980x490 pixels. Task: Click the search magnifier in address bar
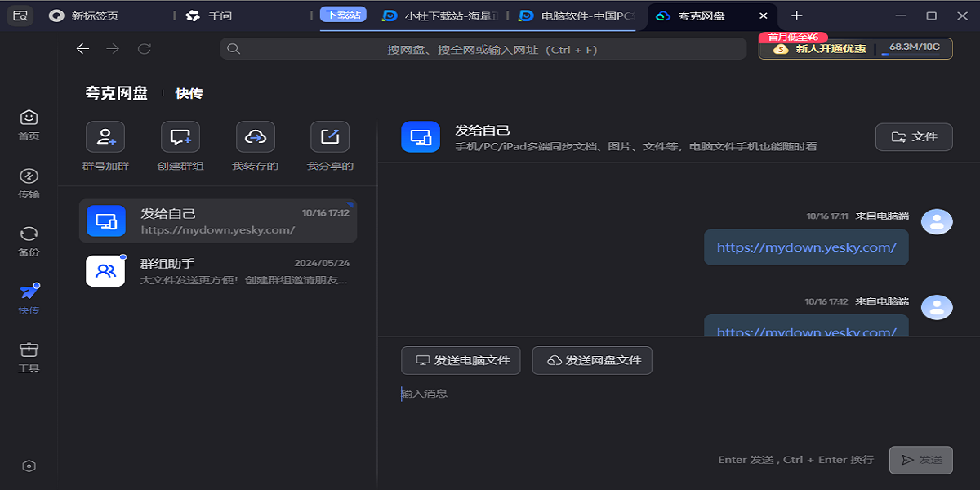click(234, 49)
